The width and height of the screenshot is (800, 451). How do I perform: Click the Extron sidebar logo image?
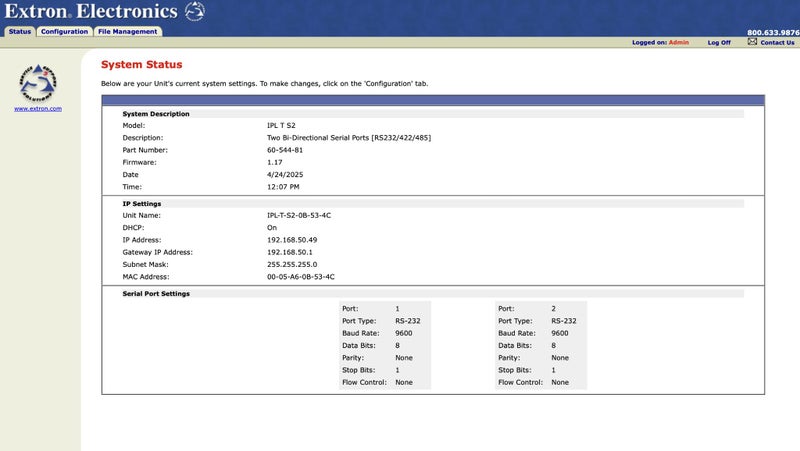[x=38, y=83]
